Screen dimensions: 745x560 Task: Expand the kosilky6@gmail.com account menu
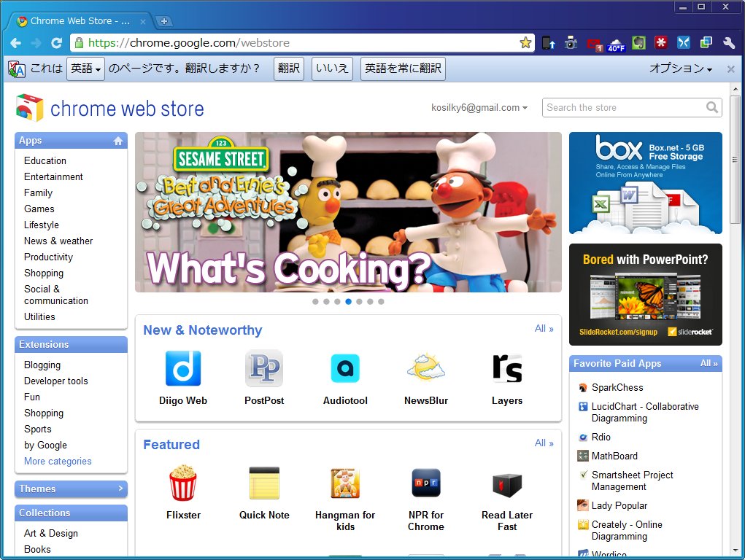coord(478,107)
